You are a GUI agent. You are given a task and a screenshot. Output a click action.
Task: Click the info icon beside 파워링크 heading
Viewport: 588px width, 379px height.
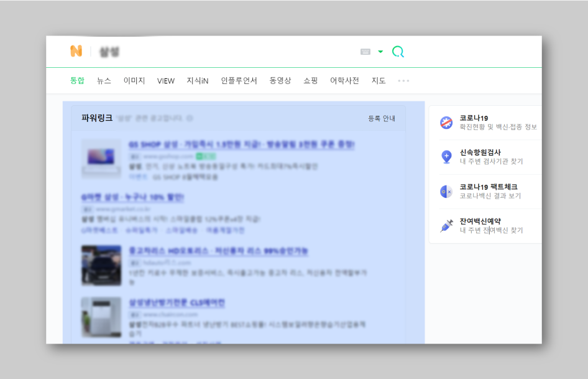190,118
